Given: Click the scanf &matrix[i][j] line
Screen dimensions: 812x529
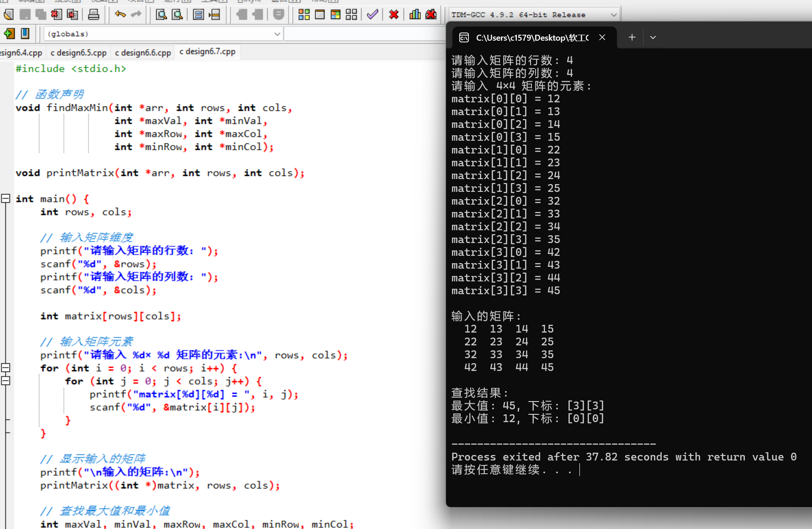Looking at the screenshot, I should pyautogui.click(x=172, y=407).
